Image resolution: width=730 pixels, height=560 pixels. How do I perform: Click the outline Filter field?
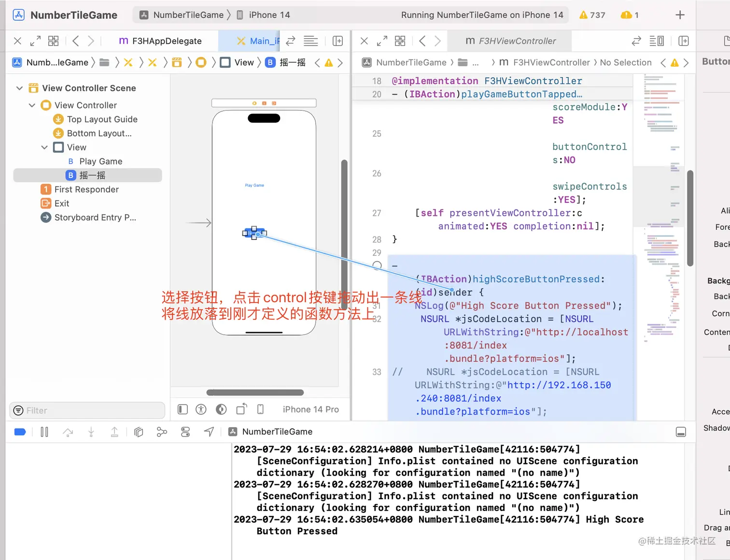pos(87,410)
